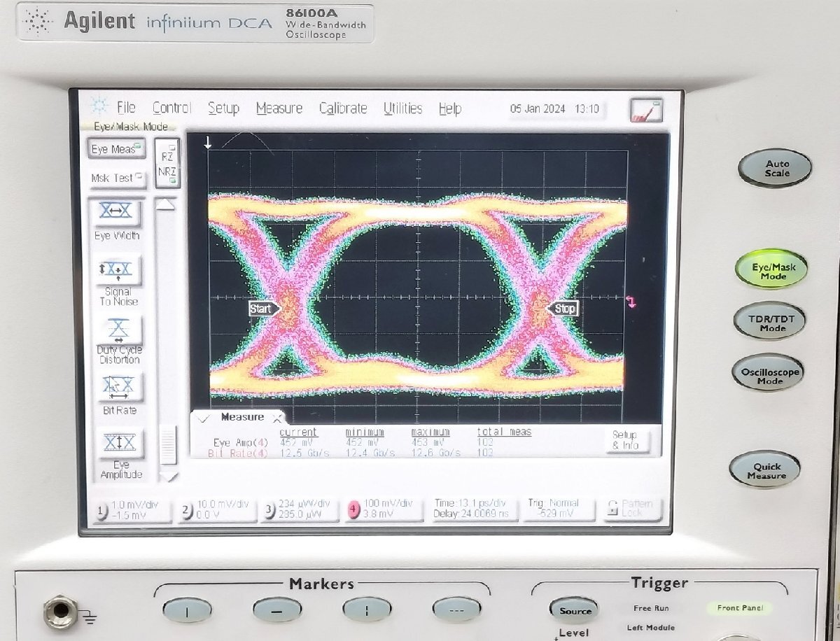The width and height of the screenshot is (840, 641).
Task: Click trigger position arrow atop the graticule
Action: pos(208,143)
